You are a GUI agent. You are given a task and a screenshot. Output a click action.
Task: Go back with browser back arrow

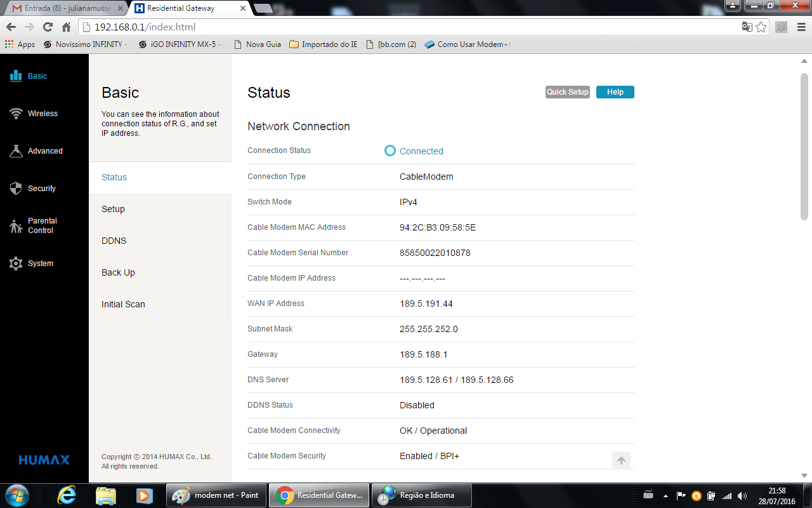coord(11,27)
